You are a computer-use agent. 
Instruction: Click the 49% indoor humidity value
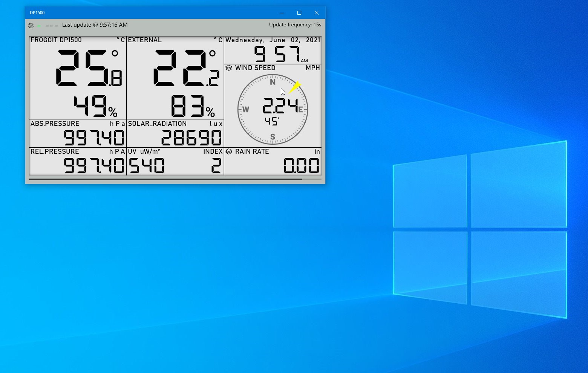pyautogui.click(x=95, y=106)
